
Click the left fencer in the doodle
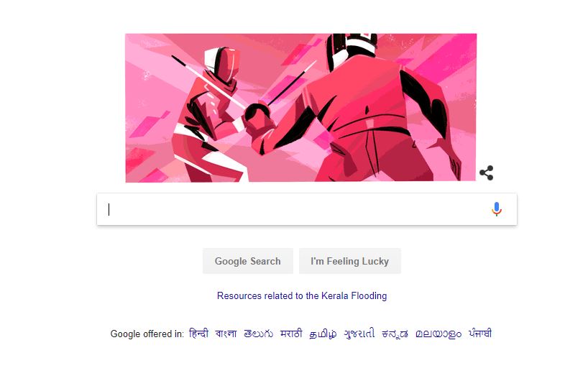(x=208, y=116)
